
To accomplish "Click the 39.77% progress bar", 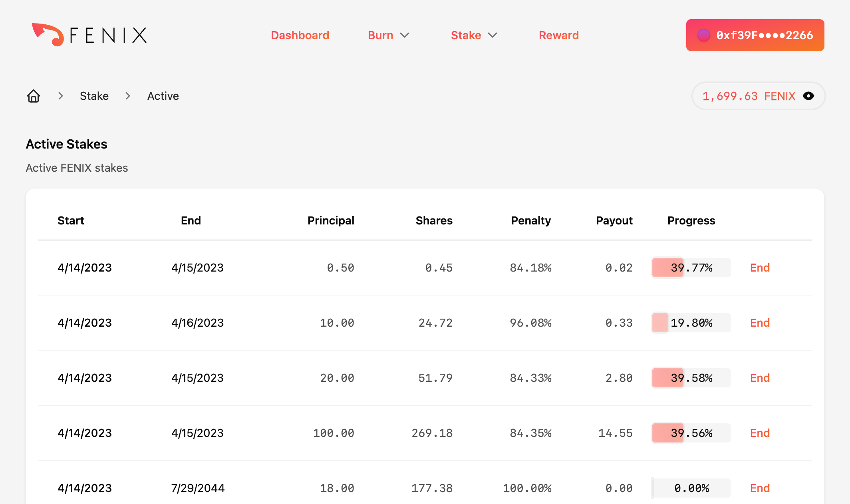I will click(x=691, y=268).
